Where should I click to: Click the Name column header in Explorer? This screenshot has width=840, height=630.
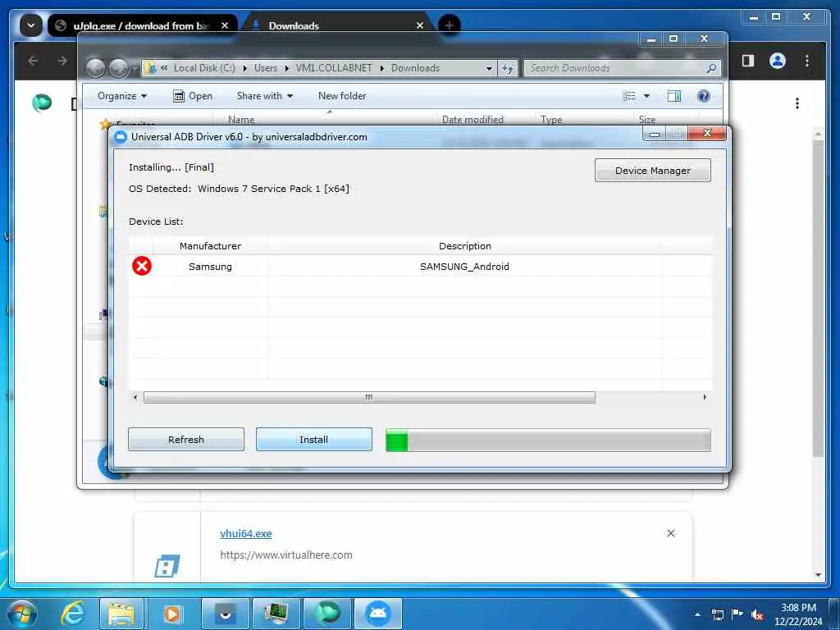[x=241, y=120]
